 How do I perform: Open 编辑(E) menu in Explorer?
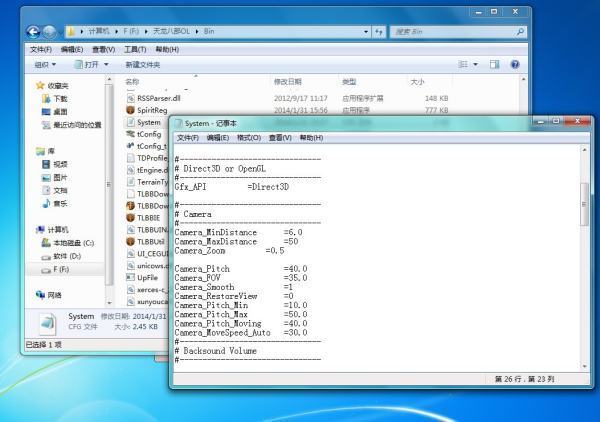pyautogui.click(x=72, y=49)
